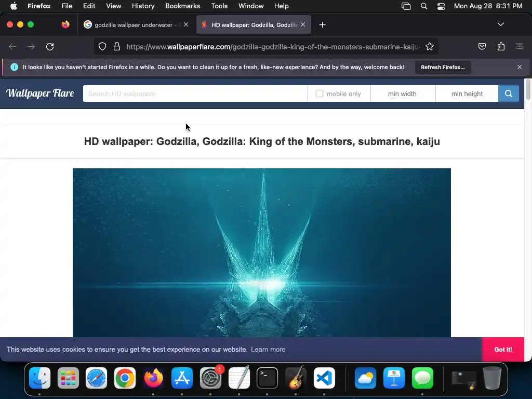Open the Firefox app menu in menu bar
The image size is (532, 399).
pos(39,6)
